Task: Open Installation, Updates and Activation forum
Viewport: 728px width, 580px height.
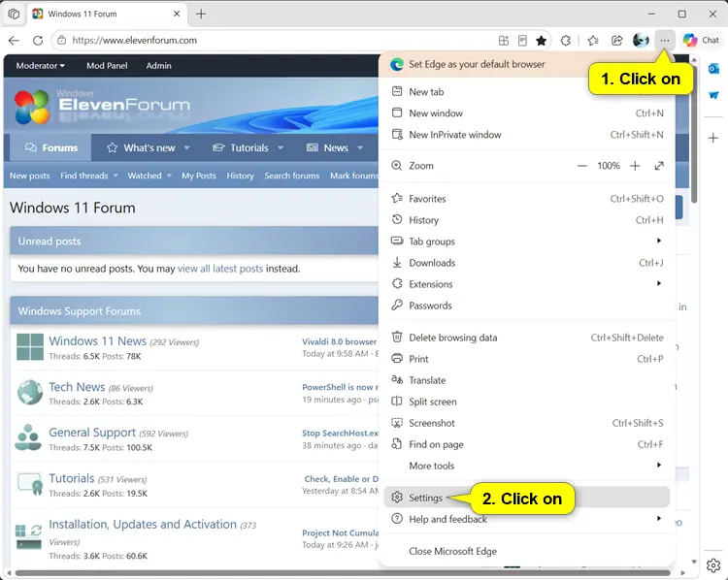Action: [143, 525]
